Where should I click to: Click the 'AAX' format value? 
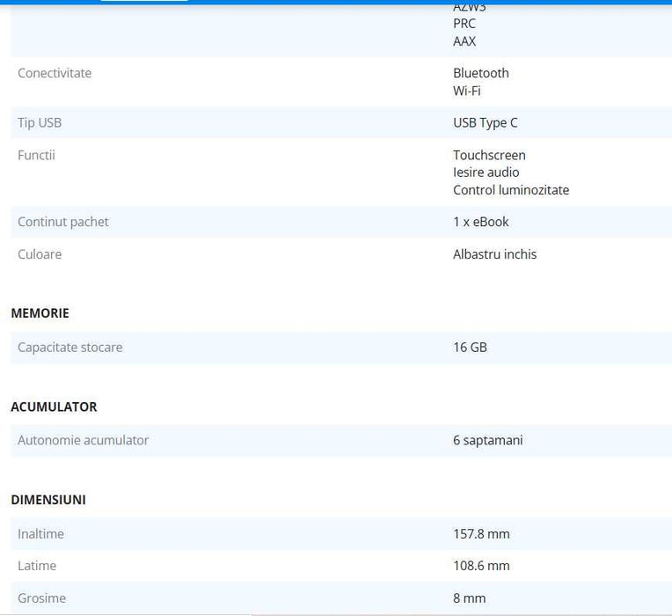tap(464, 41)
